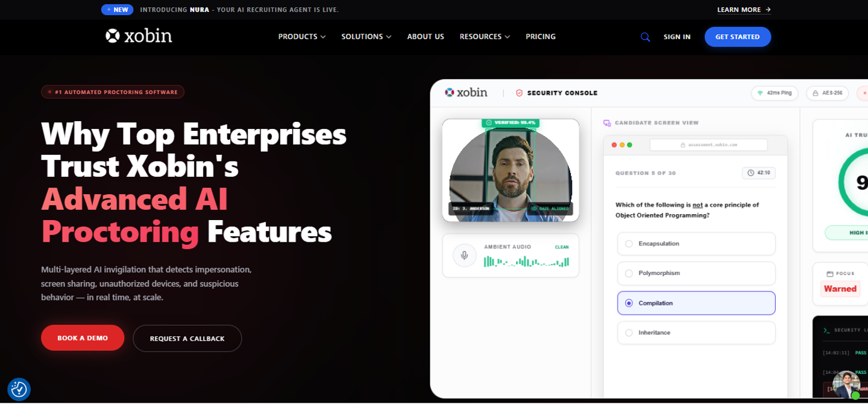This screenshot has height=404, width=868.
Task: Click the clock icon in 42:10 timer
Action: [x=750, y=172]
